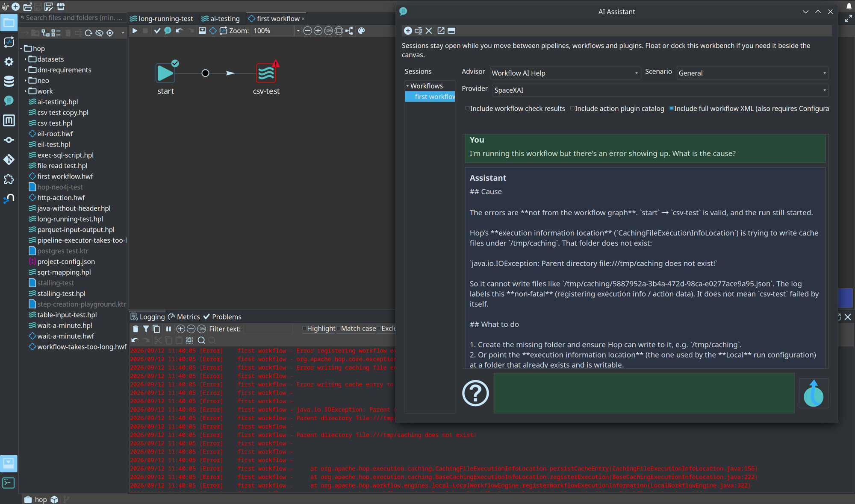Expand the work folder in tree
855x504 pixels.
point(26,91)
